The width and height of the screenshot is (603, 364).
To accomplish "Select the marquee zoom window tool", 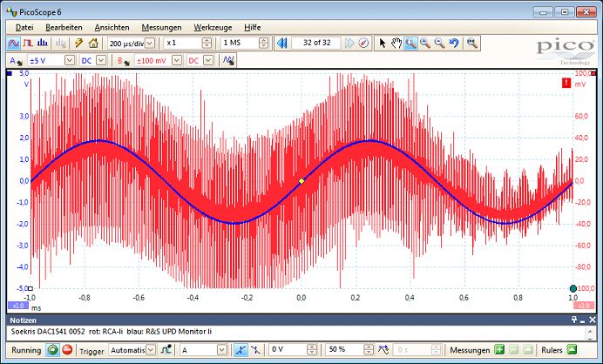I will [x=410, y=43].
